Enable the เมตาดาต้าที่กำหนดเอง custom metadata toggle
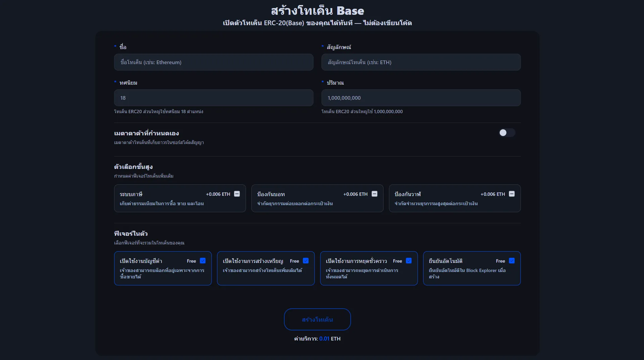 [x=506, y=133]
